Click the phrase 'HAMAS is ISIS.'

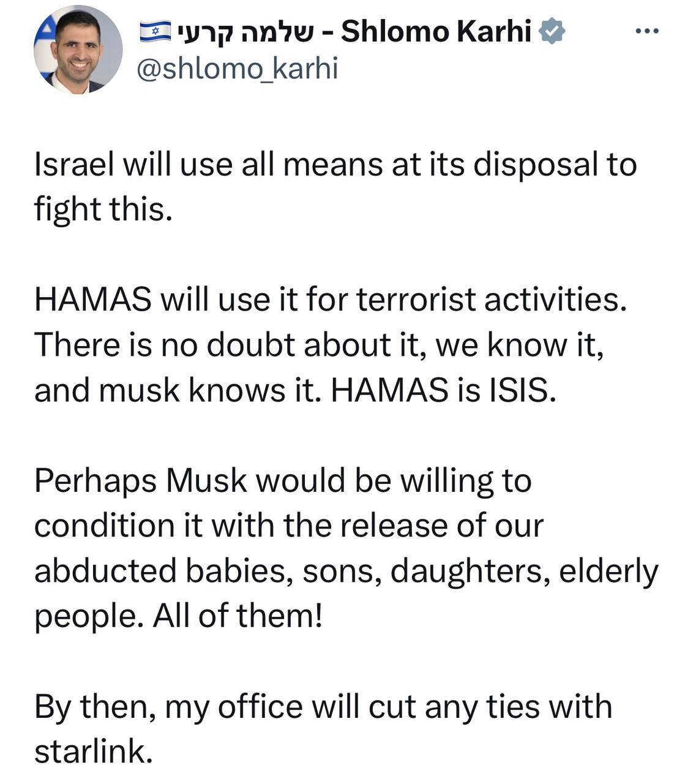(444, 390)
